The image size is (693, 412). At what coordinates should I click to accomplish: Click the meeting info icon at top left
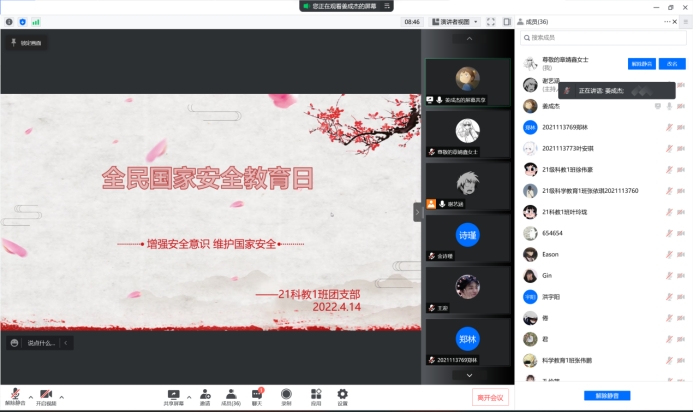[x=9, y=21]
